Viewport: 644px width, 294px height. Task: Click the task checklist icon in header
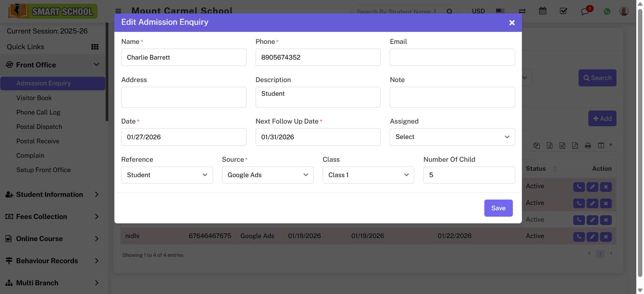tap(563, 11)
